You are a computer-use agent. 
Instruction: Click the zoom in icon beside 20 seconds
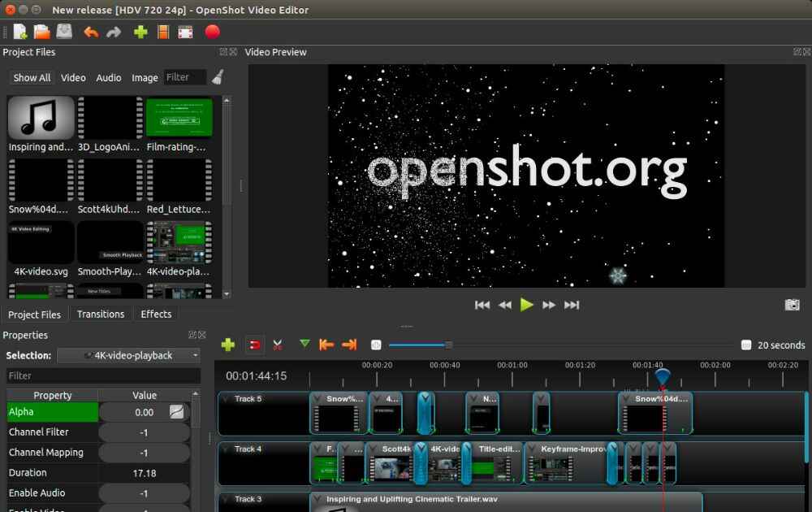tap(745, 345)
